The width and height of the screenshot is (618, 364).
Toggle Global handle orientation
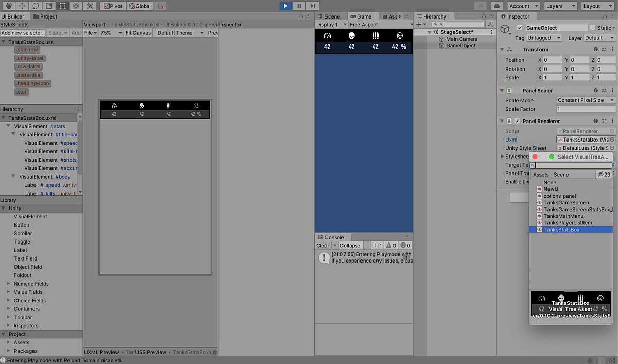click(140, 6)
